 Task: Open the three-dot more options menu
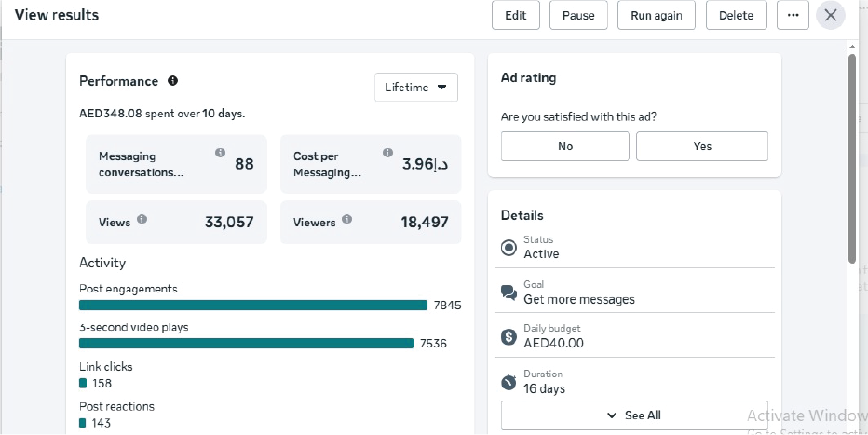coord(793,16)
